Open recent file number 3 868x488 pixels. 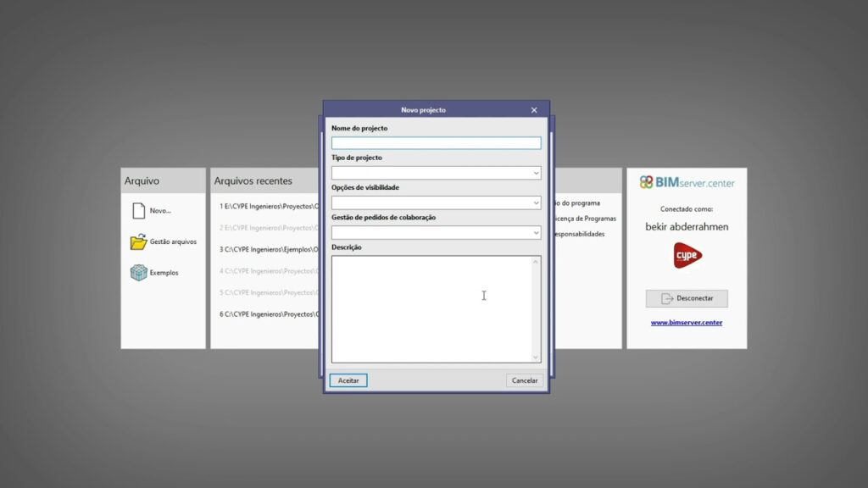[268, 249]
